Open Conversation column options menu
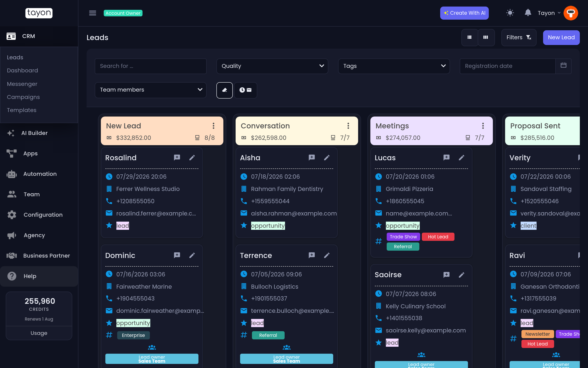The height and width of the screenshot is (368, 588). (348, 126)
